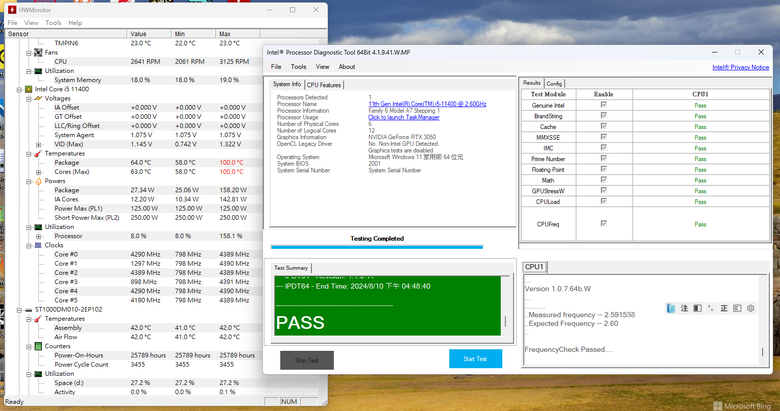The image size is (780, 411).
Task: Collapse the ST1000DM010-2EP102 drive node
Action: click(19, 310)
